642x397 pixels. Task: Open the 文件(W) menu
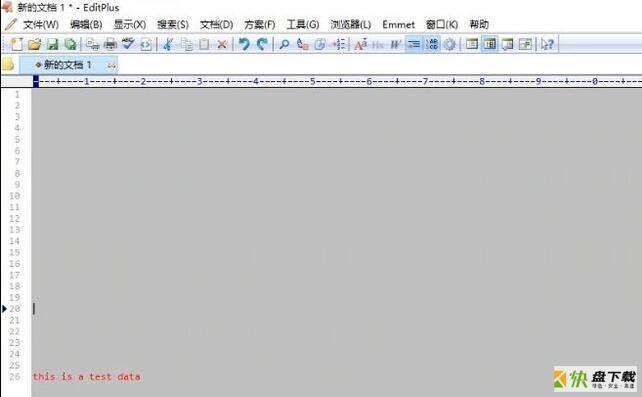pos(41,25)
